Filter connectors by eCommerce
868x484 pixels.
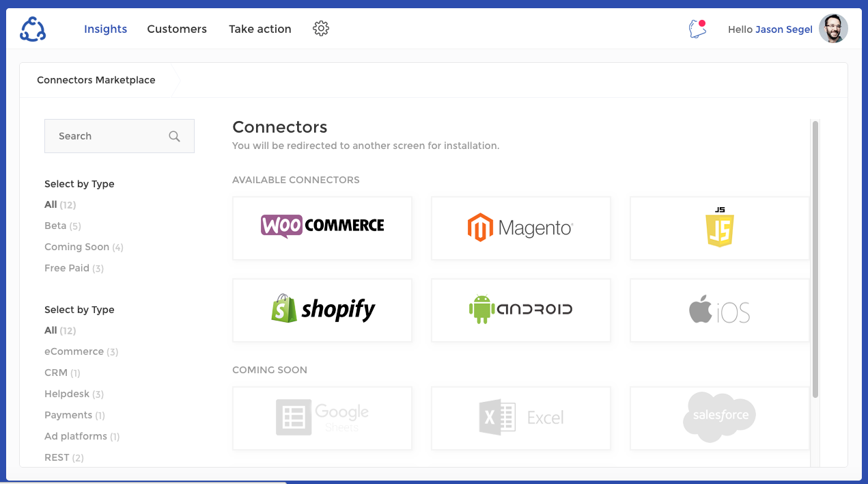[81, 351]
